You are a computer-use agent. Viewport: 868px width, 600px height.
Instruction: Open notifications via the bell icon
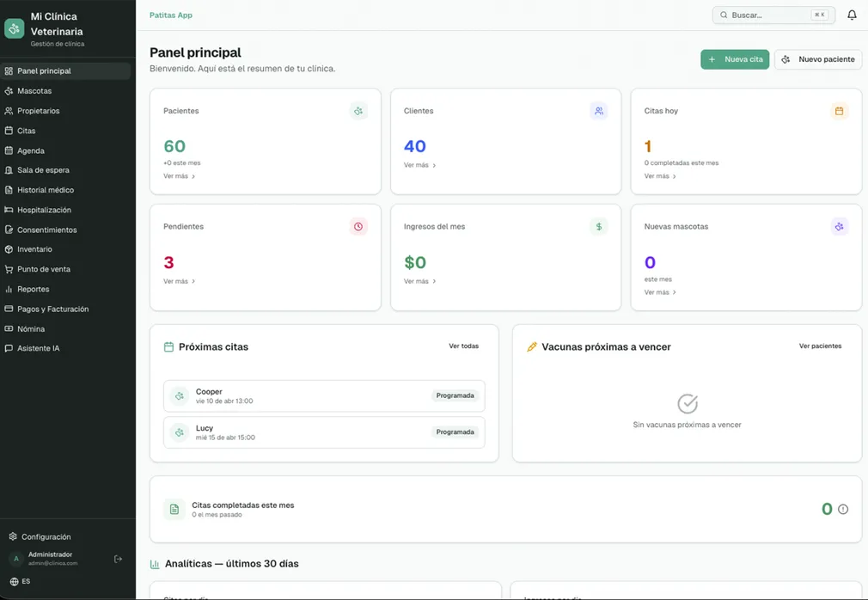[x=851, y=15]
